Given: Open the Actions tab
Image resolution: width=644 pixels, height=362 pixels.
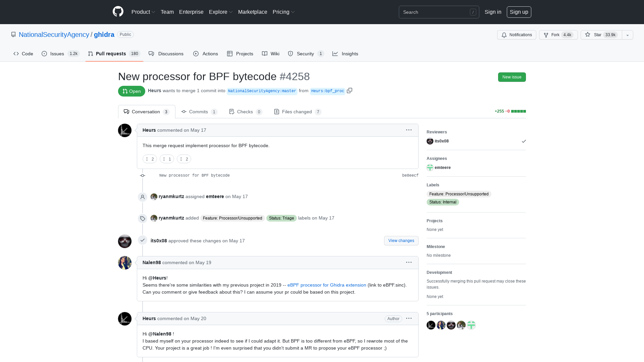Looking at the screenshot, I should point(206,54).
